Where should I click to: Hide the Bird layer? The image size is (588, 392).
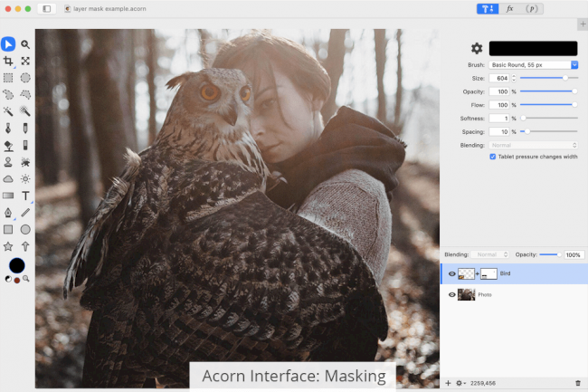452,273
